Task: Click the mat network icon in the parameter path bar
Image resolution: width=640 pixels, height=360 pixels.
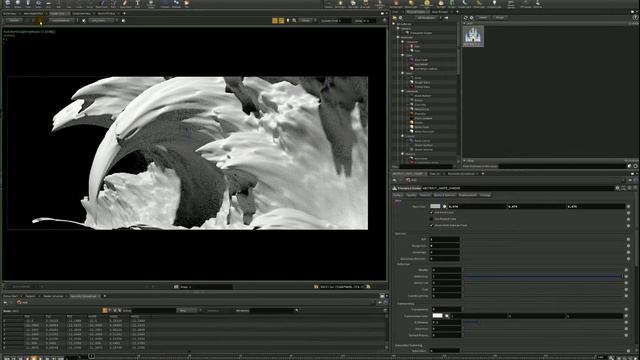Action: click(x=408, y=180)
